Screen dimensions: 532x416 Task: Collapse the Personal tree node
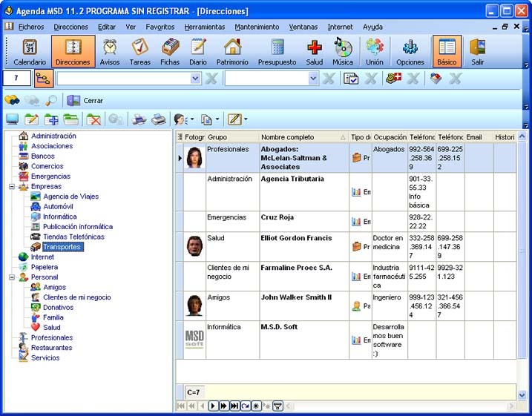click(12, 277)
